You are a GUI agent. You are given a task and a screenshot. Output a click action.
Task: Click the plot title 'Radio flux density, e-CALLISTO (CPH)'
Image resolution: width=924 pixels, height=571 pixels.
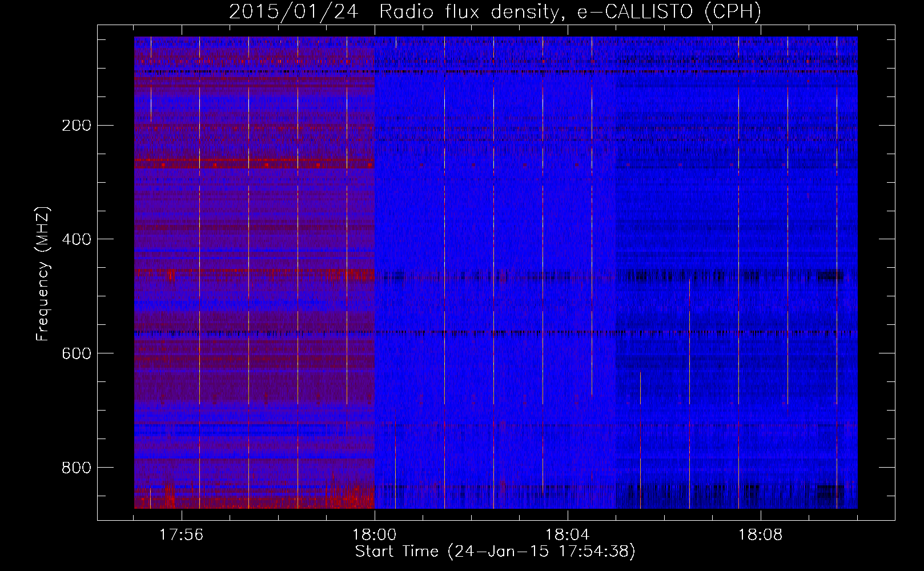click(x=570, y=11)
